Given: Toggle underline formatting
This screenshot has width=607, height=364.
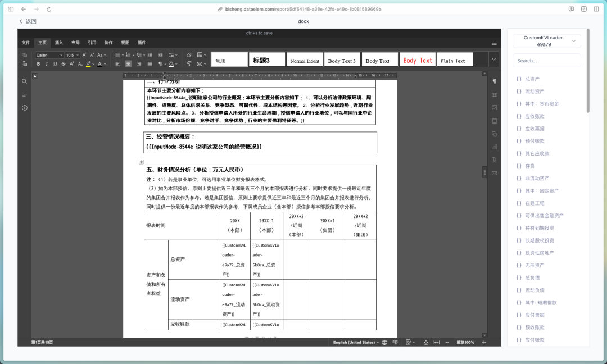Looking at the screenshot, I should tap(55, 64).
